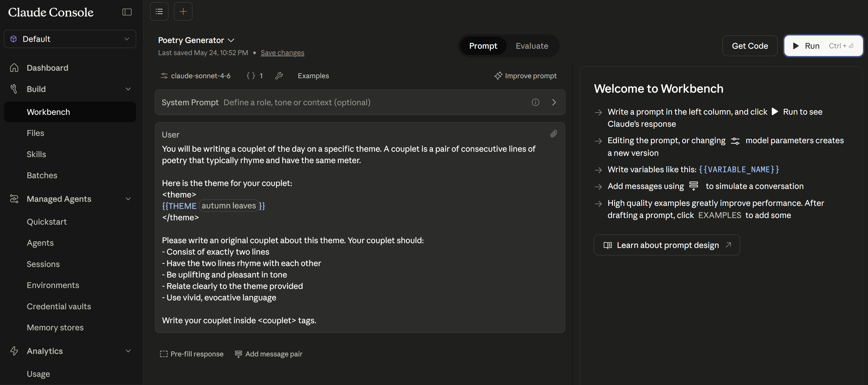
Task: Open model settings claude-sonnet-4-6
Action: tap(196, 76)
